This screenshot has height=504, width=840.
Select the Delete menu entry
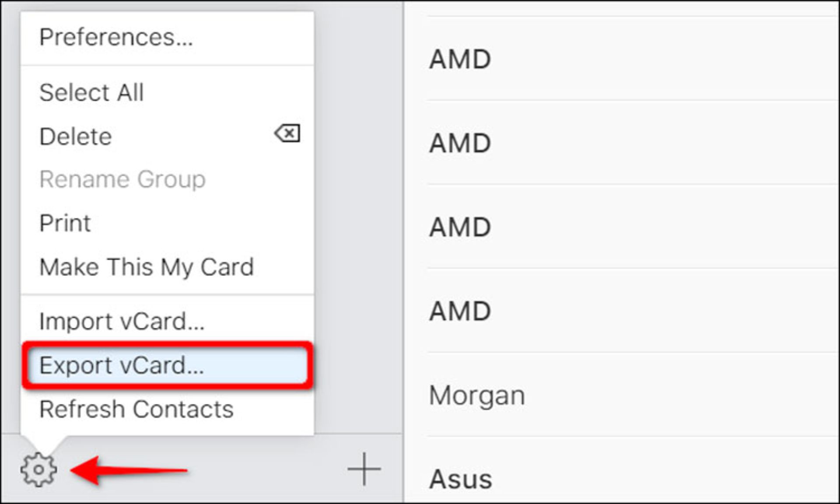[76, 136]
